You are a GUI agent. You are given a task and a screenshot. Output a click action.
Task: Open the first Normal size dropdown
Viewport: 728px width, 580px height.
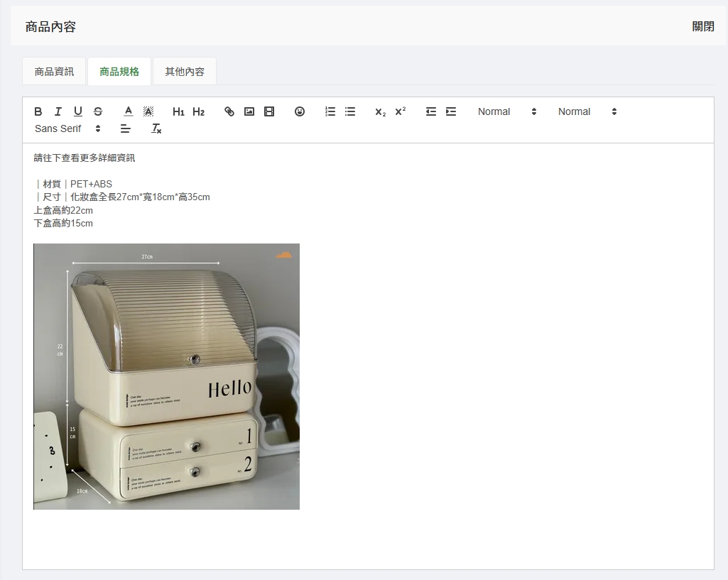pos(507,111)
